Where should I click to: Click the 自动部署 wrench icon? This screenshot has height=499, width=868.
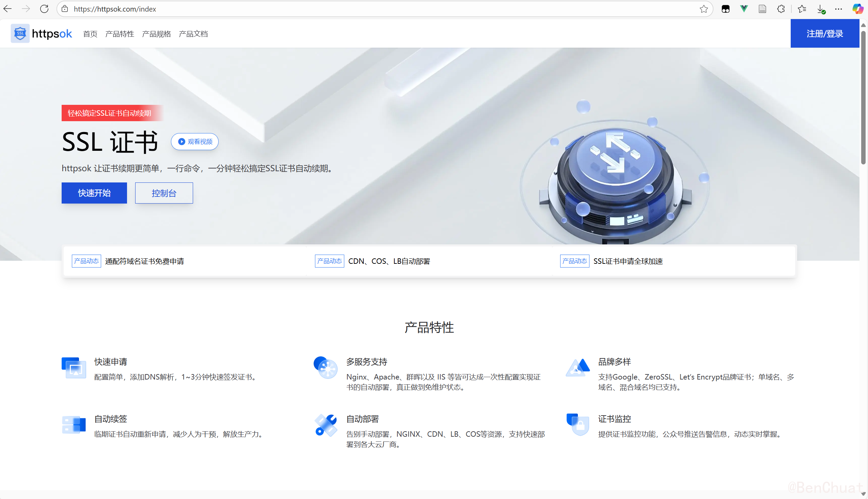point(325,425)
